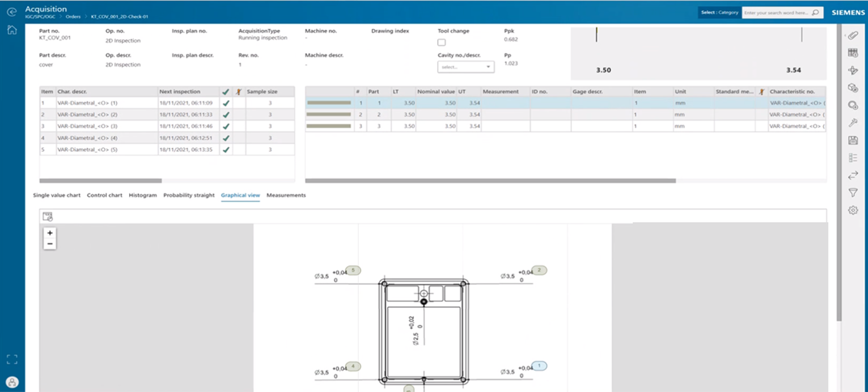Viewport: 868px width, 392px height.
Task: Open the Histogram tab
Action: (x=143, y=195)
